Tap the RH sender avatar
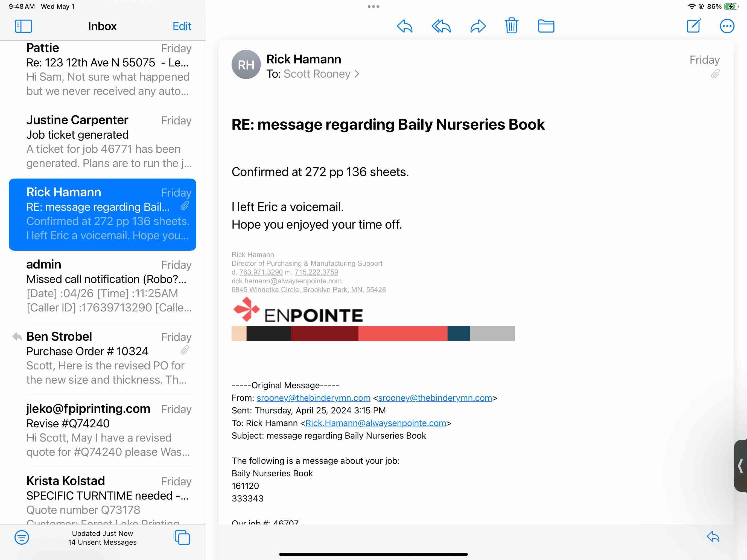The width and height of the screenshot is (747, 560). pos(246,65)
